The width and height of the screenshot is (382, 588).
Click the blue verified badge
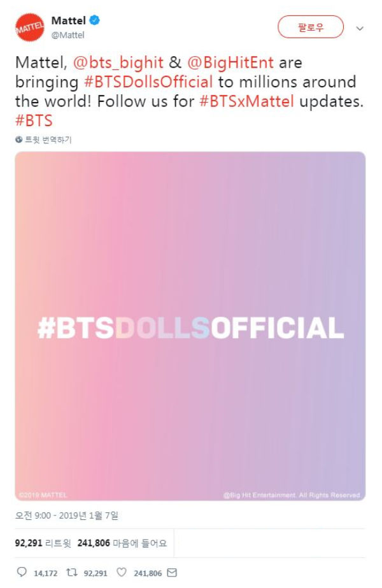pos(94,20)
